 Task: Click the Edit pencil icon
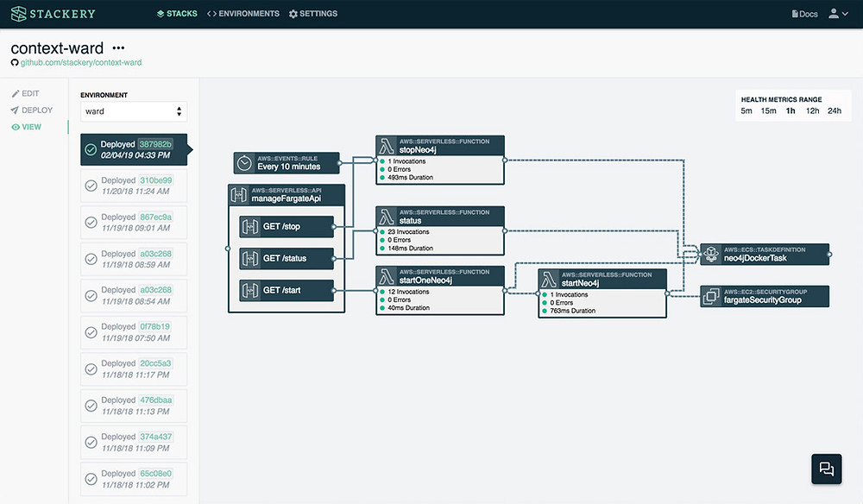click(x=16, y=93)
